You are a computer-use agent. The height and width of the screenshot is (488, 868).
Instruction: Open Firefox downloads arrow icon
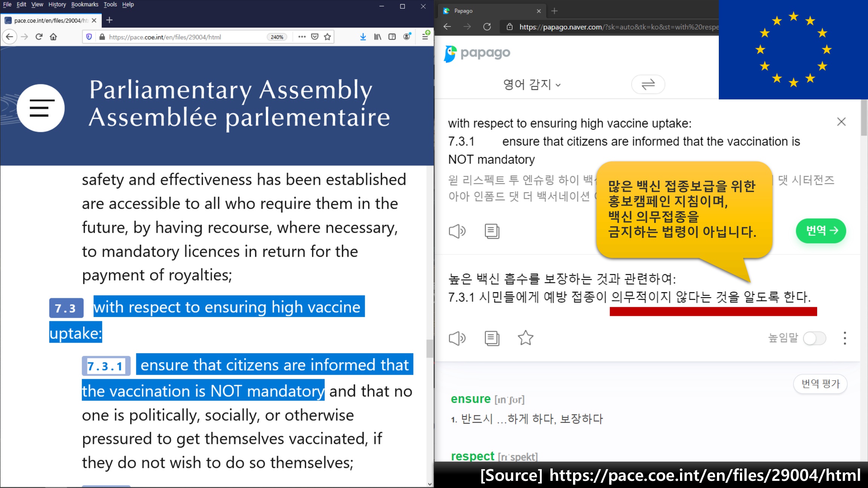click(363, 37)
